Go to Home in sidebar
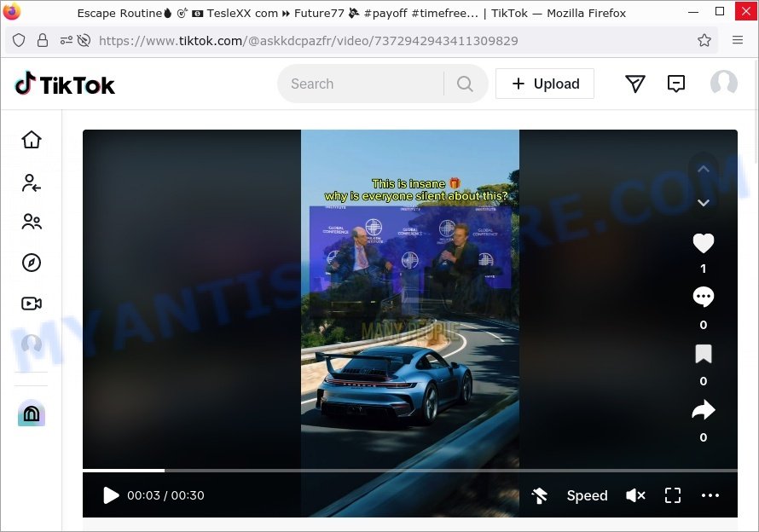759x532 pixels. pyautogui.click(x=32, y=140)
